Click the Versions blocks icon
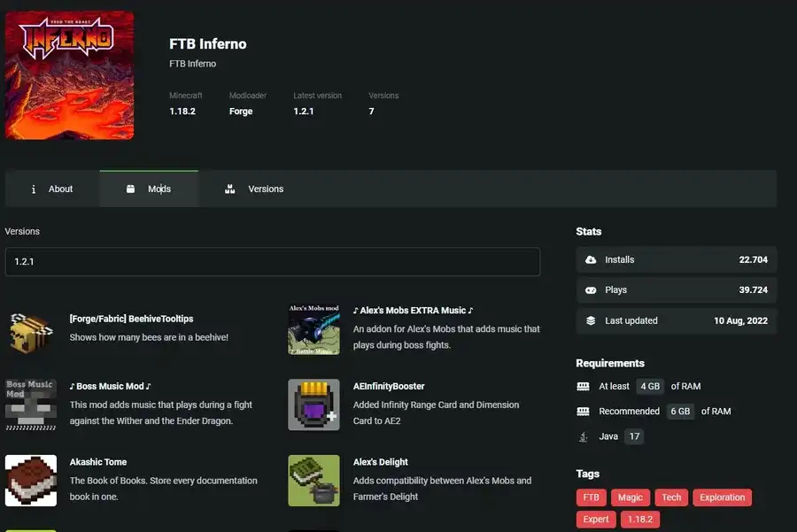 (x=229, y=189)
